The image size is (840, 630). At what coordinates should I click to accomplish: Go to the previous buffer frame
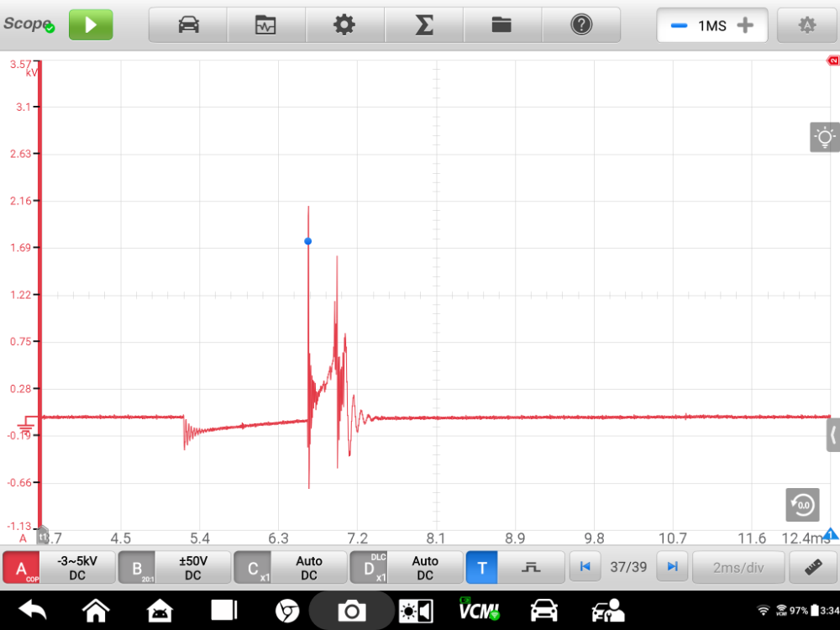click(x=585, y=567)
